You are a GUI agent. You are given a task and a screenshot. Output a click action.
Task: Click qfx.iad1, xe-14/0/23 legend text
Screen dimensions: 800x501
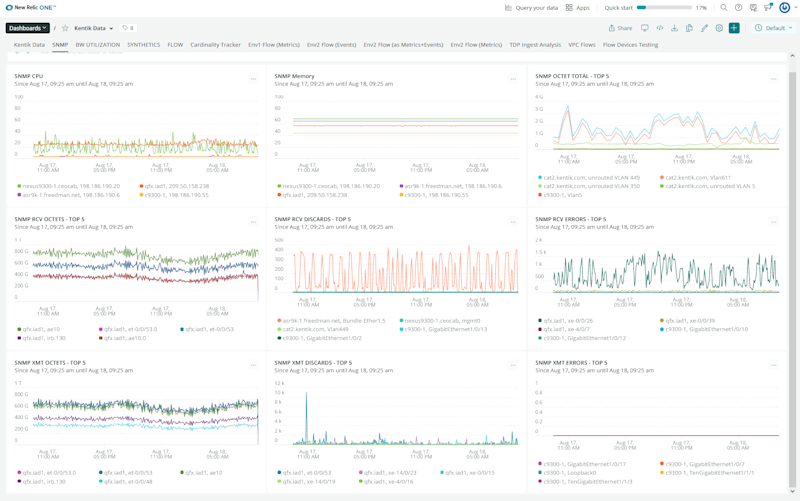coord(390,473)
